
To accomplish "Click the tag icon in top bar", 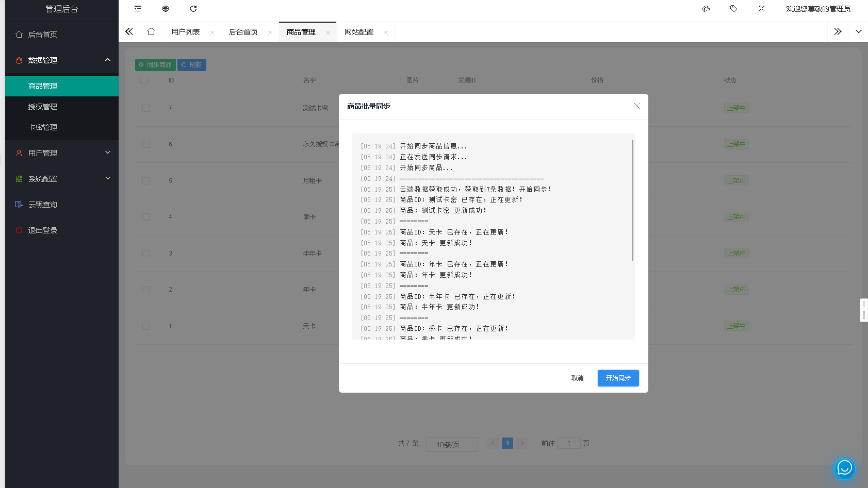I will [x=734, y=9].
